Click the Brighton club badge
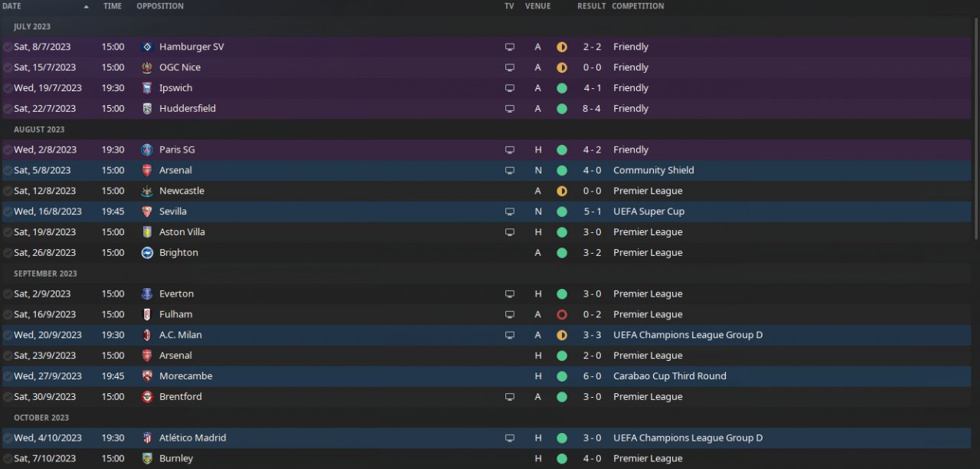The height and width of the screenshot is (469, 980). pos(147,253)
